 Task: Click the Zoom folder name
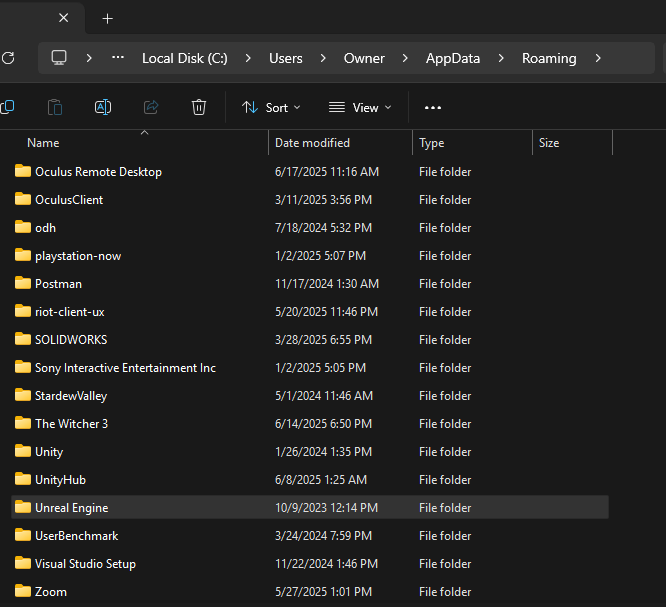pos(51,592)
